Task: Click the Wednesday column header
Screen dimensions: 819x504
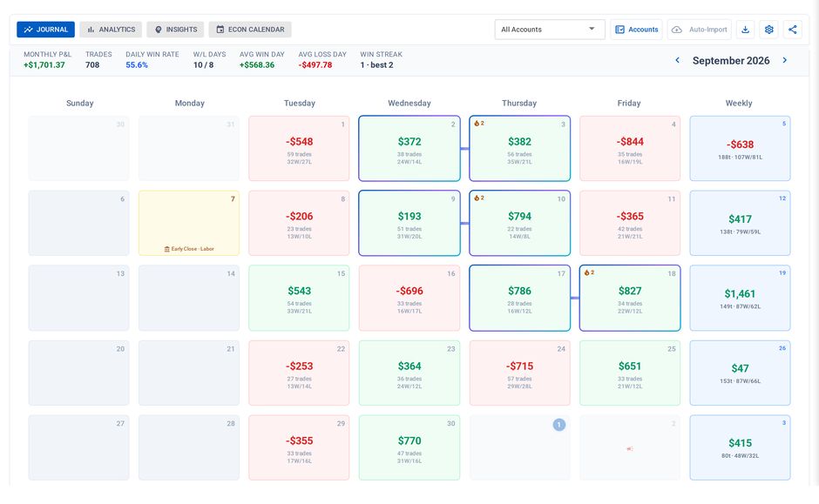Action: (x=409, y=104)
